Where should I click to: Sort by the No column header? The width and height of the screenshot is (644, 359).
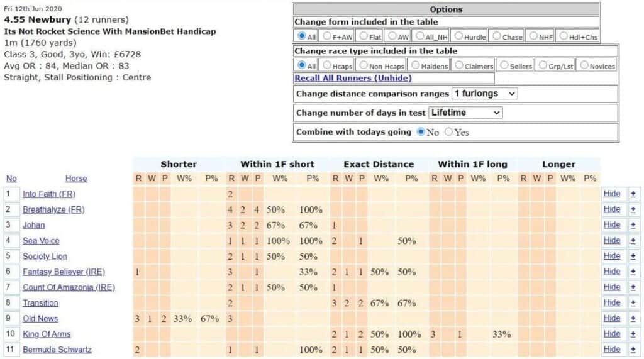point(11,179)
